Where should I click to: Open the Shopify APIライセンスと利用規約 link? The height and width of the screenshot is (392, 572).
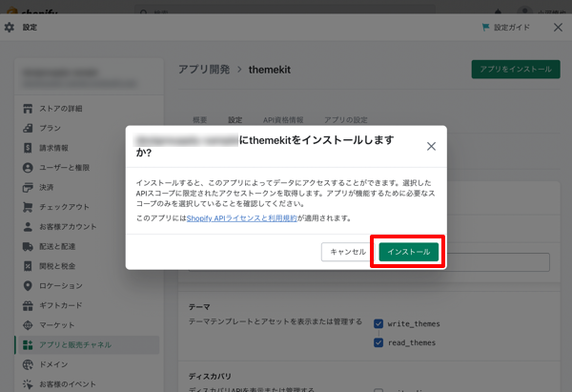point(242,218)
